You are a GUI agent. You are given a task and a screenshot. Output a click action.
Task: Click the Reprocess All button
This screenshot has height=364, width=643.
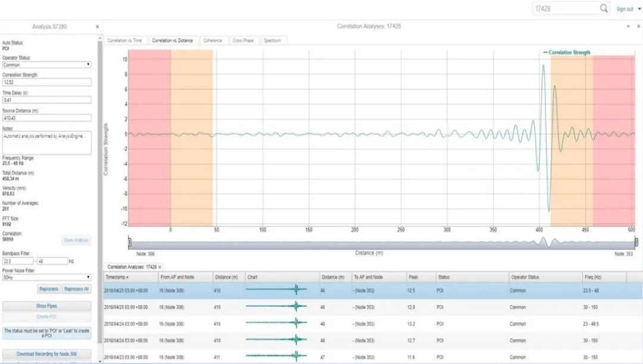pyautogui.click(x=76, y=289)
